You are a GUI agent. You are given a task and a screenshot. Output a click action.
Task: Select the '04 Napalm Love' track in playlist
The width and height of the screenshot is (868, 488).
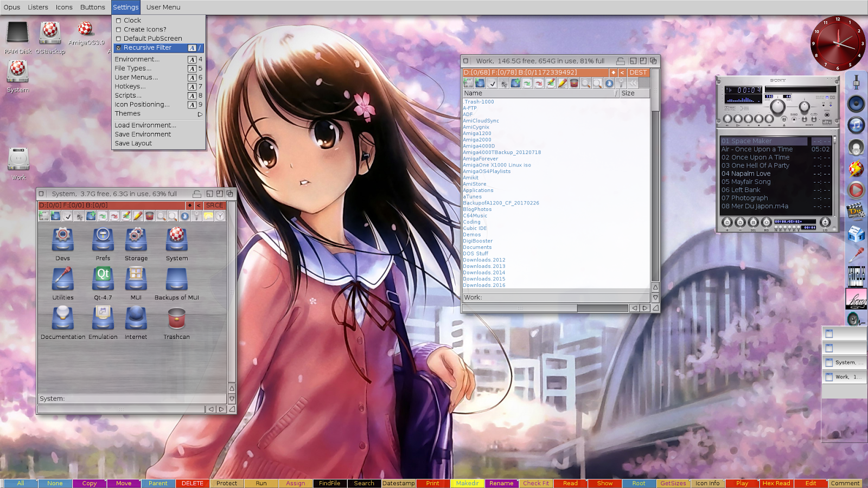[776, 174]
